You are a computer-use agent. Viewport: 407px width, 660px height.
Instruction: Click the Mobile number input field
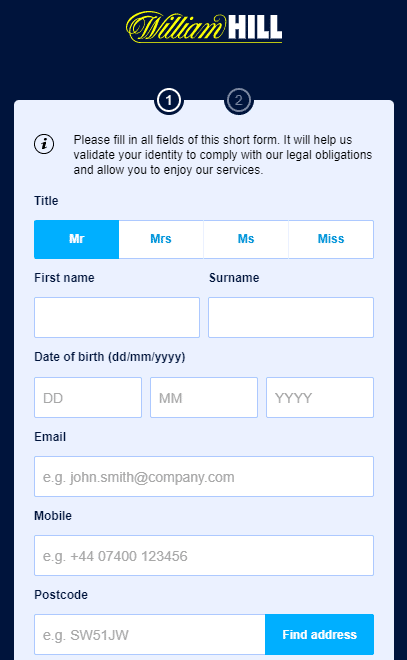[204, 555]
